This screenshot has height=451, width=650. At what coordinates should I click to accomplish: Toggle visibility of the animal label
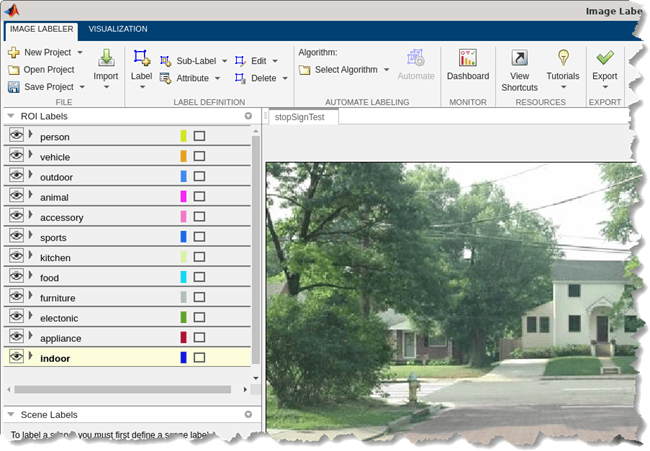pyautogui.click(x=16, y=196)
